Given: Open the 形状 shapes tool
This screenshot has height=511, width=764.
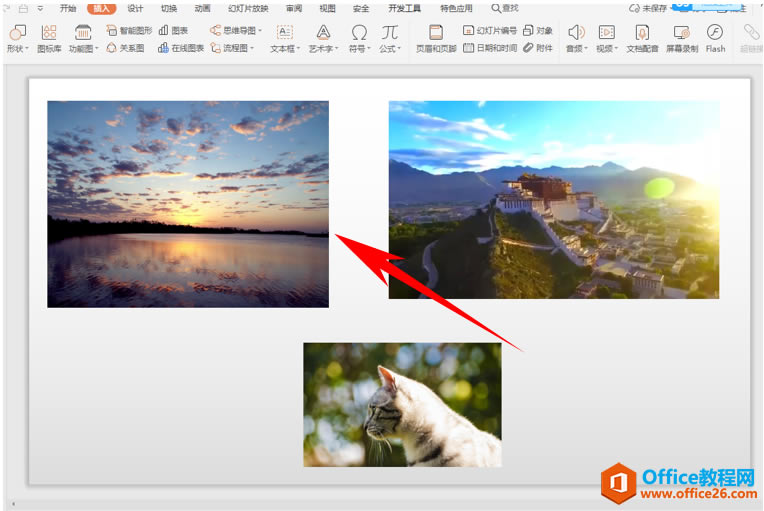Looking at the screenshot, I should tap(18, 38).
